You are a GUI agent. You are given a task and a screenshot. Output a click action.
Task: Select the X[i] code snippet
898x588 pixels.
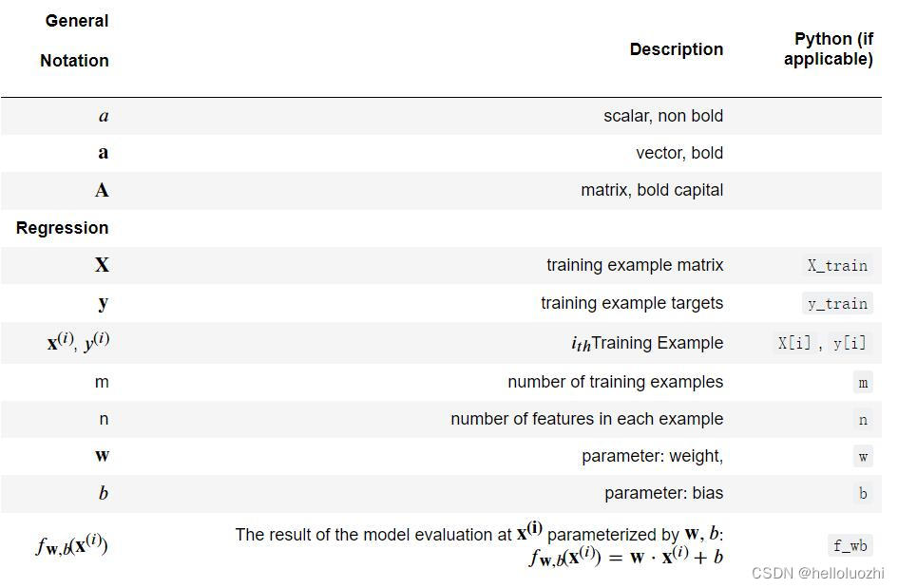click(x=794, y=343)
